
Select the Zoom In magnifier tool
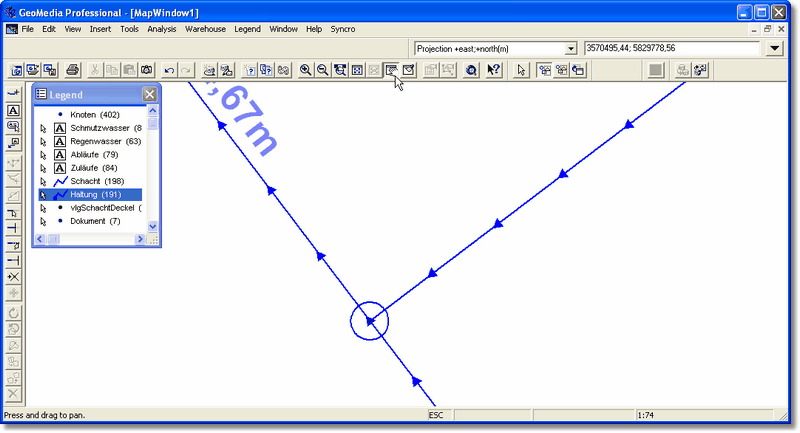(306, 70)
